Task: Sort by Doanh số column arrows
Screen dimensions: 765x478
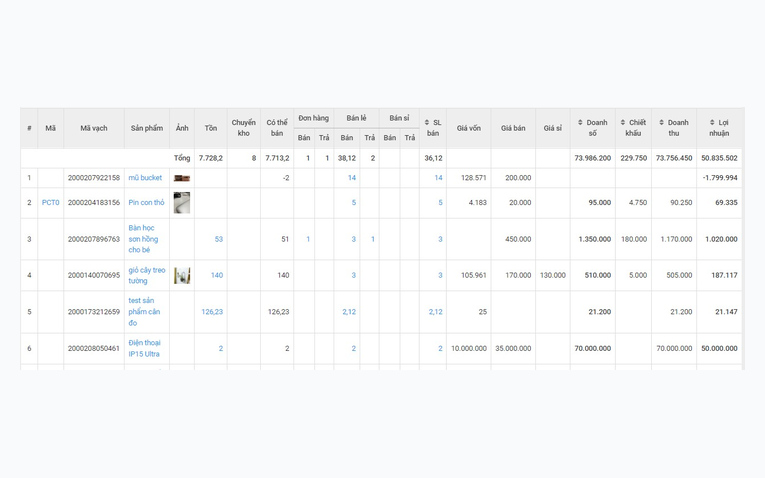Action: 580,122
